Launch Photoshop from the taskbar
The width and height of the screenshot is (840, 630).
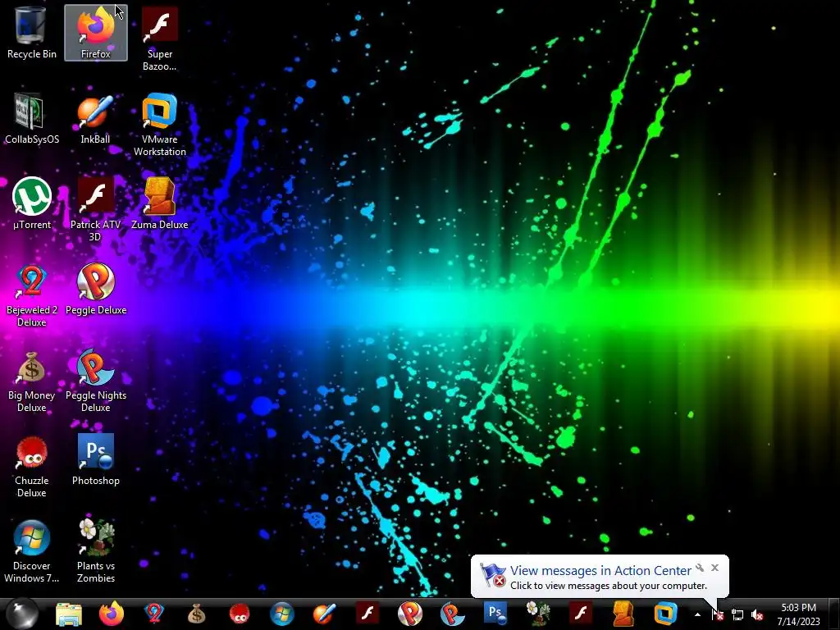(495, 614)
